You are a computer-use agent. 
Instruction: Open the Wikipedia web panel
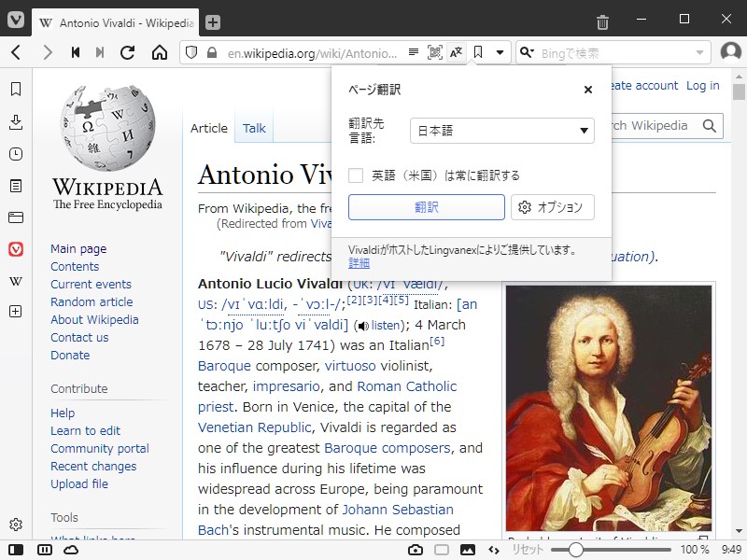click(15, 281)
